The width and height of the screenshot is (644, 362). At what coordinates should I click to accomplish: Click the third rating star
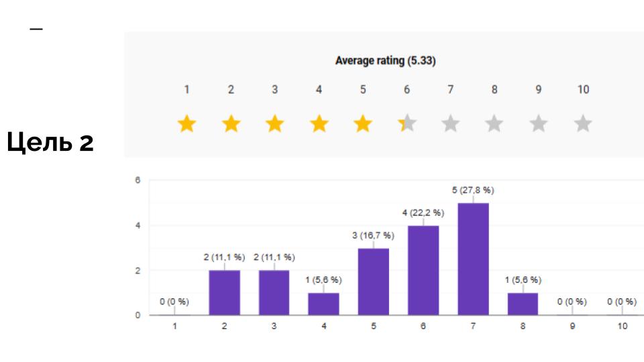point(275,123)
